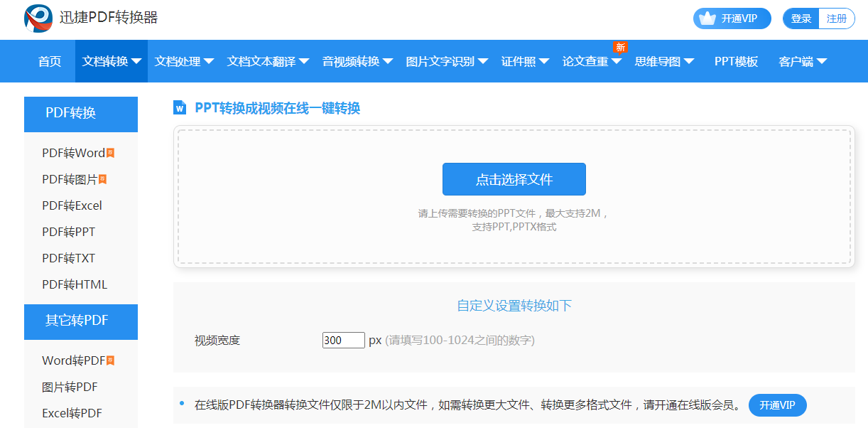Click 开通VIP button in the notice bar

point(778,405)
